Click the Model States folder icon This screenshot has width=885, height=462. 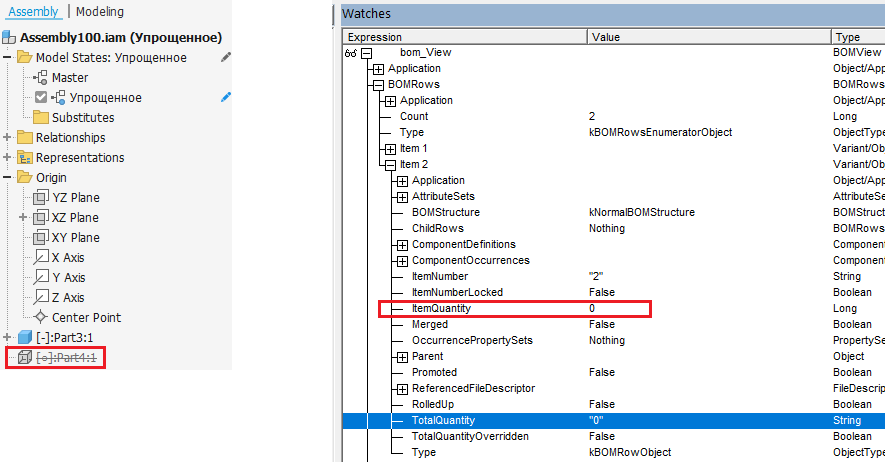click(x=24, y=58)
